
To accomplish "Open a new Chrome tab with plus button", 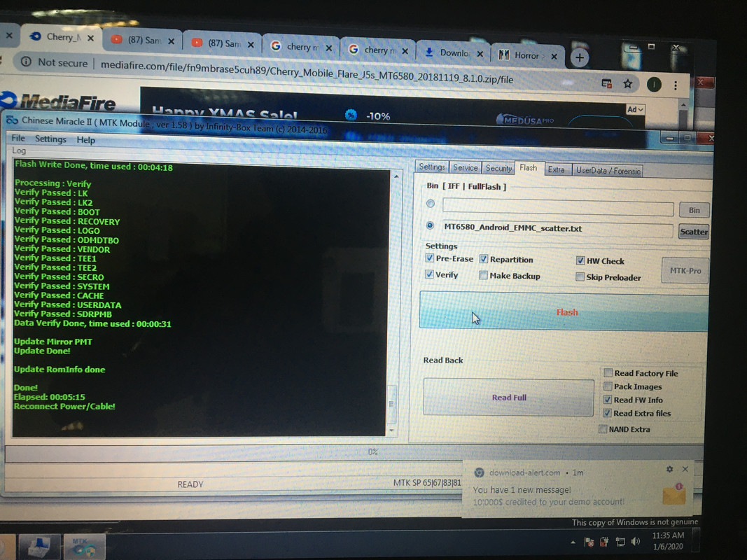I will (x=580, y=57).
